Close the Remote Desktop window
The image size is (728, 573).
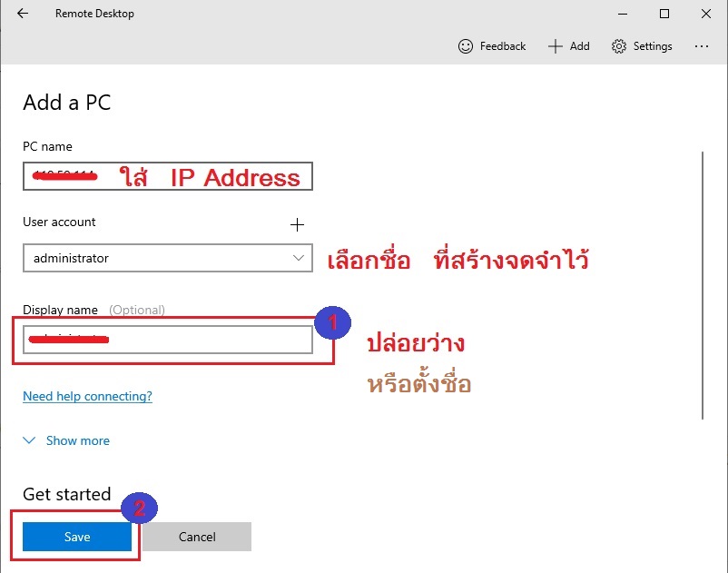pyautogui.click(x=706, y=14)
